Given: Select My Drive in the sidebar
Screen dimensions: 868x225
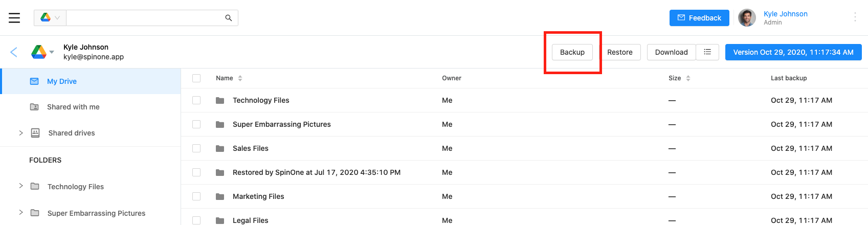Looking at the screenshot, I should [62, 81].
